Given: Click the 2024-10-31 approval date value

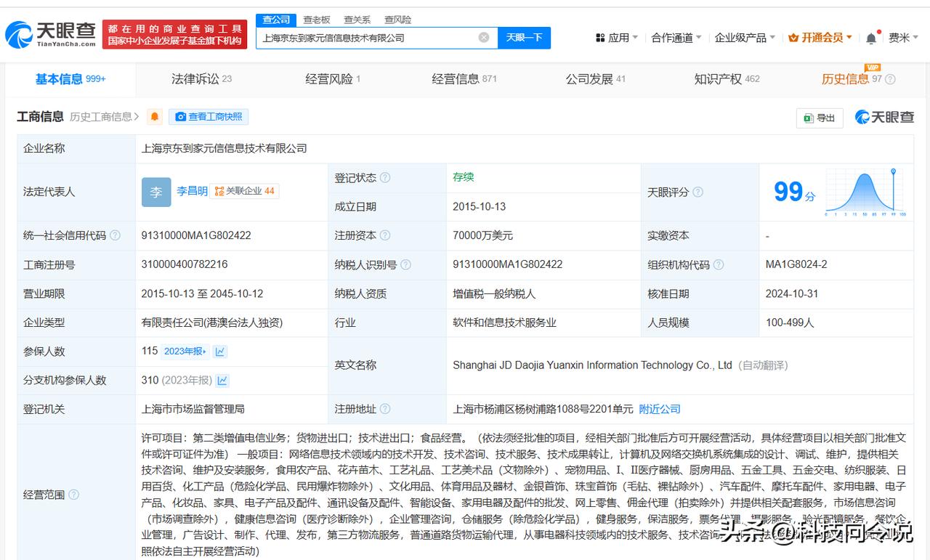Looking at the screenshot, I should [x=792, y=293].
